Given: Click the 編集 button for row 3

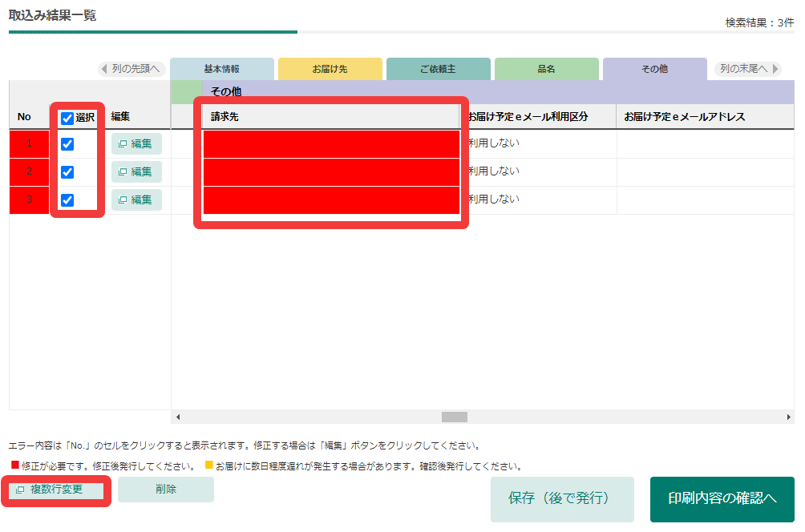Looking at the screenshot, I should click(136, 199).
